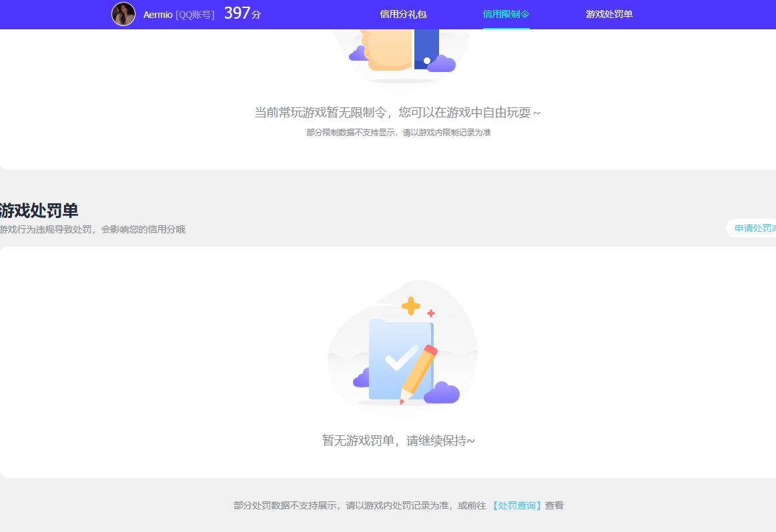Click the underline beneath the active tab
The width and height of the screenshot is (776, 532).
coord(506,28)
